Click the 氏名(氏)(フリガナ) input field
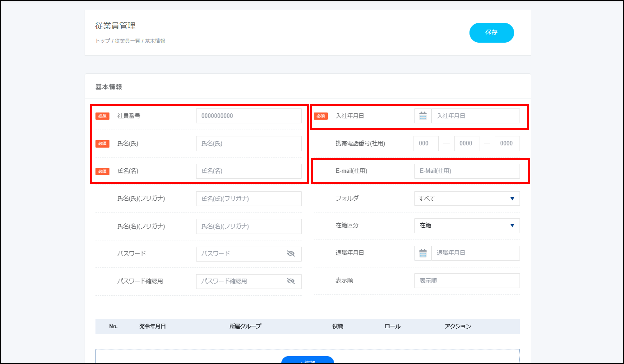 click(249, 199)
